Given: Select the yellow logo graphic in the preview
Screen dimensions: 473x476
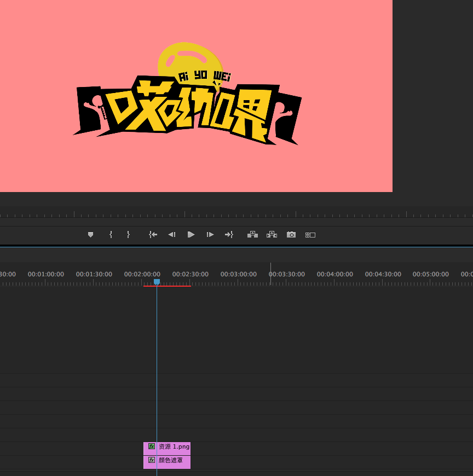Looking at the screenshot, I should click(187, 94).
